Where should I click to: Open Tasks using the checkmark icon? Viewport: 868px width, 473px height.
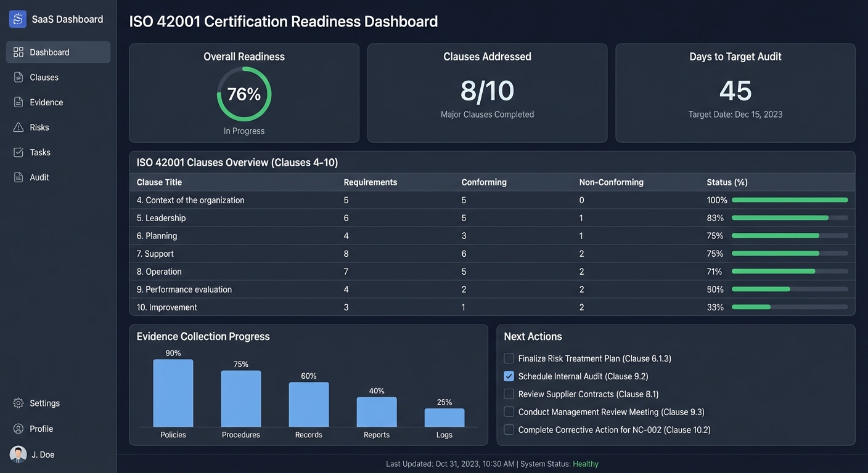pyautogui.click(x=17, y=152)
